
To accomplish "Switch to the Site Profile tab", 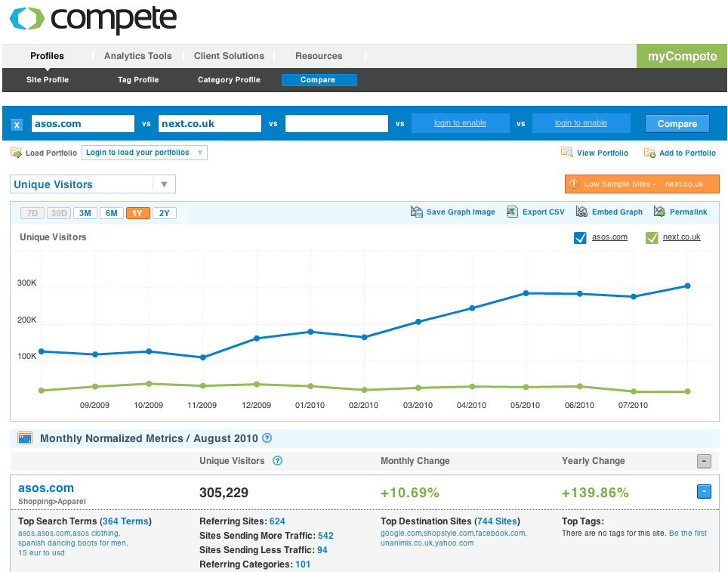I will tap(48, 80).
